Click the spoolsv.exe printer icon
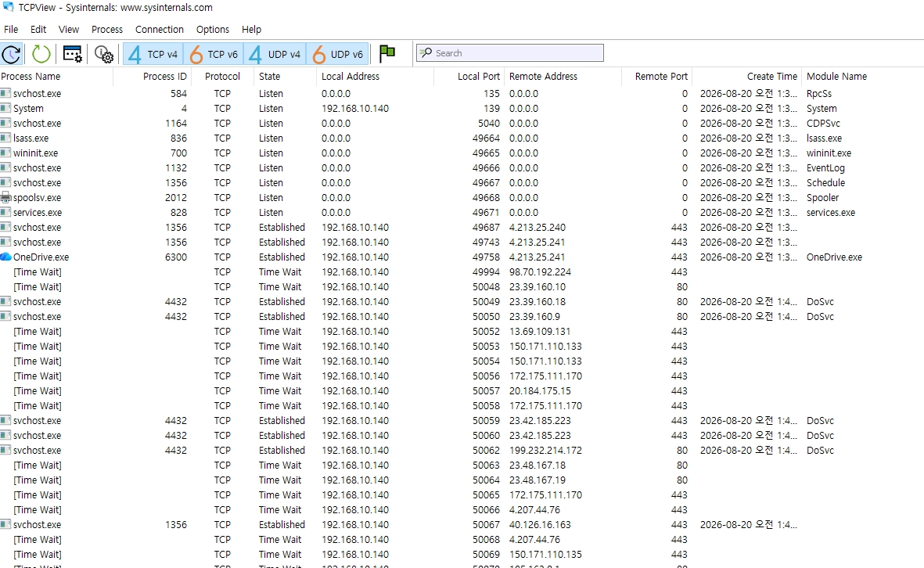This screenshot has height=568, width=924. pyautogui.click(x=6, y=197)
